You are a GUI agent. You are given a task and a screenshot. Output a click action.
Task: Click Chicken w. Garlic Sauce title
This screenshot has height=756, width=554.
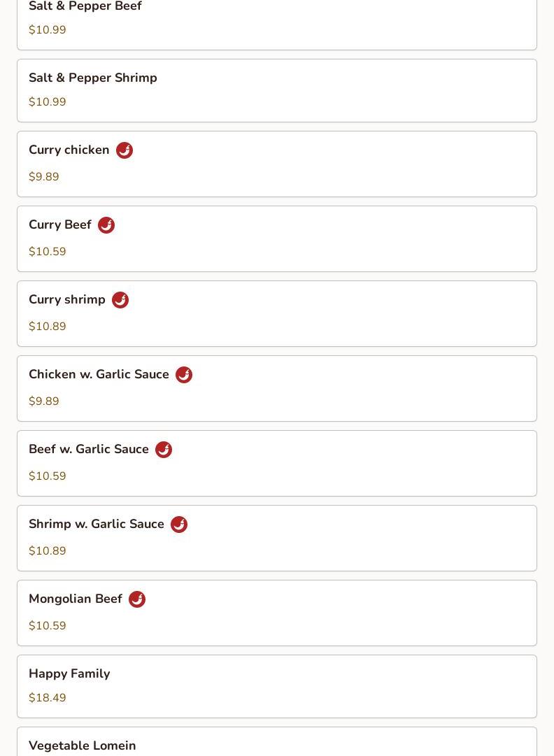99,374
